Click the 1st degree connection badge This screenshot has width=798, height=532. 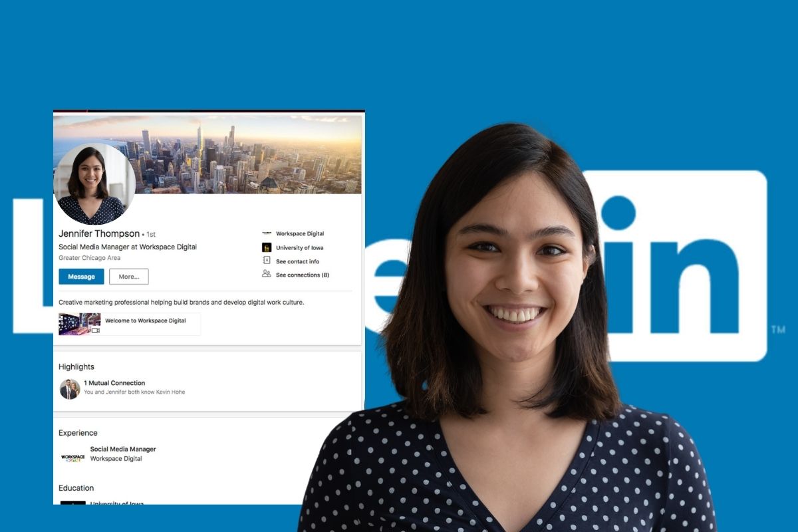click(x=151, y=235)
